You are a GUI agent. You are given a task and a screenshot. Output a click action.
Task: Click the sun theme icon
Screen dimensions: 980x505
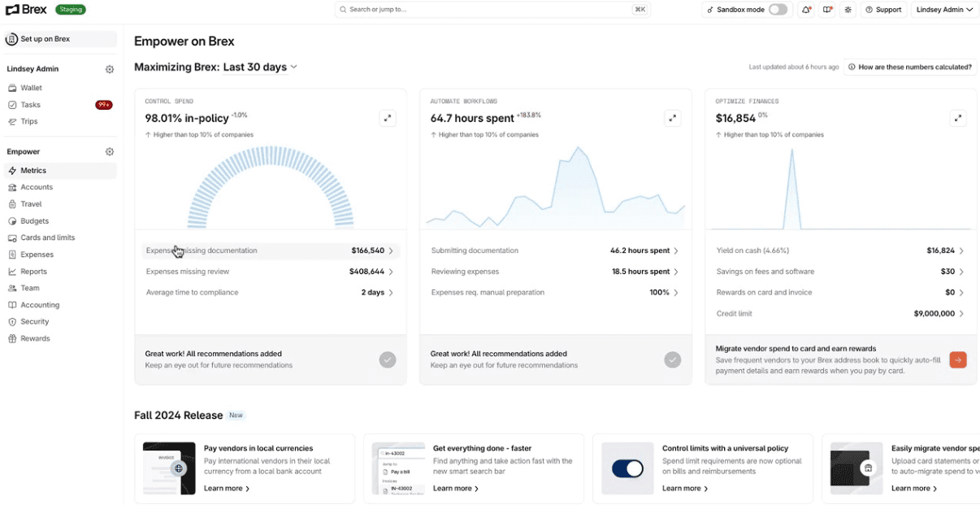[848, 10]
